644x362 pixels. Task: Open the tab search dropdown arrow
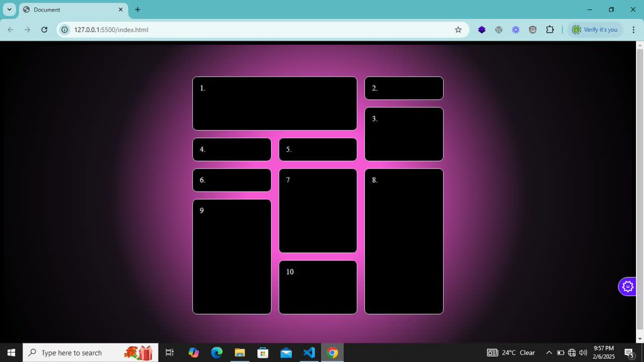coord(9,9)
